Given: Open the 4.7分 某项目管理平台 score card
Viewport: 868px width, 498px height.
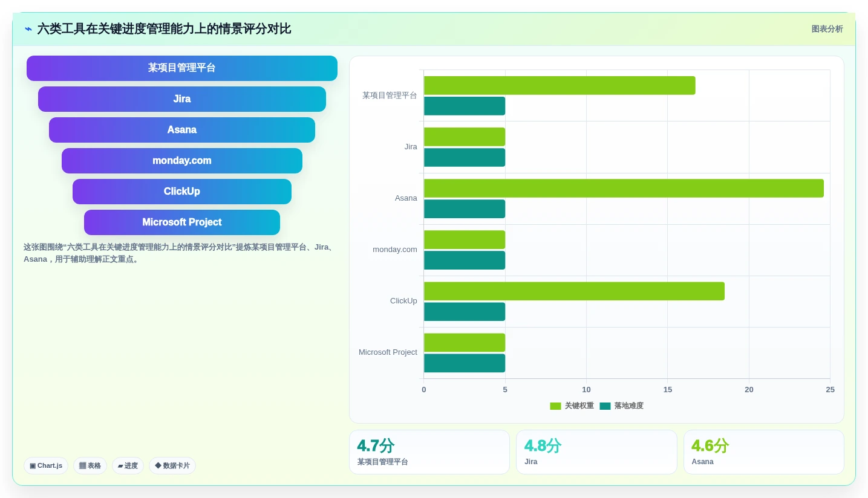Looking at the screenshot, I should click(429, 452).
